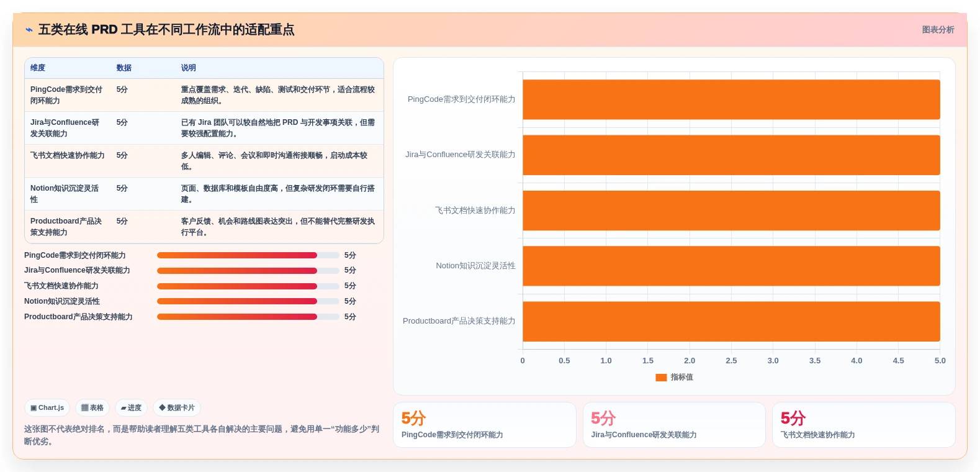The width and height of the screenshot is (980, 472).
Task: Click the blue icon beside the page title
Action: coord(29,30)
